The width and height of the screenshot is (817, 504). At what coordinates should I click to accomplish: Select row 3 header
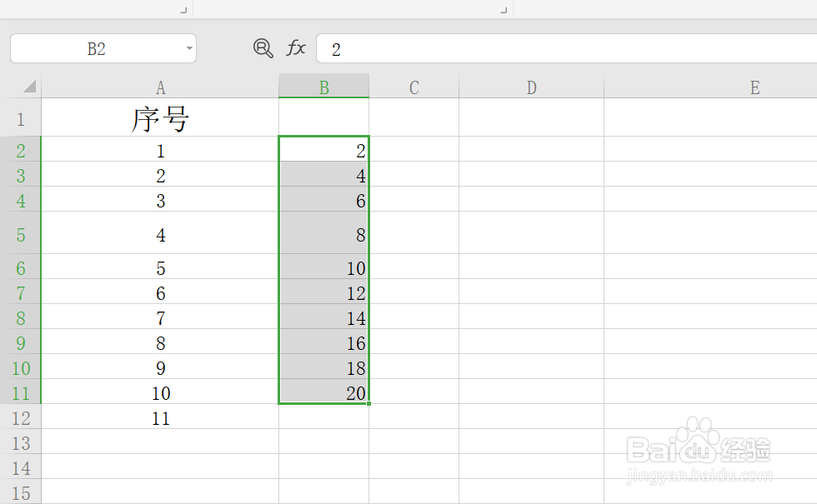pos(20,174)
